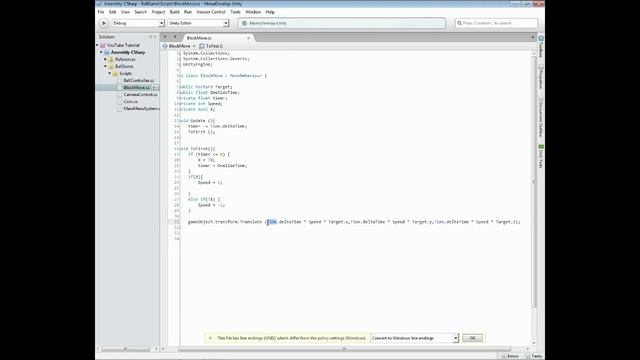Image resolution: width=640 pixels, height=360 pixels.
Task: Open Coin.cs in the solution tree
Action: pos(131,101)
